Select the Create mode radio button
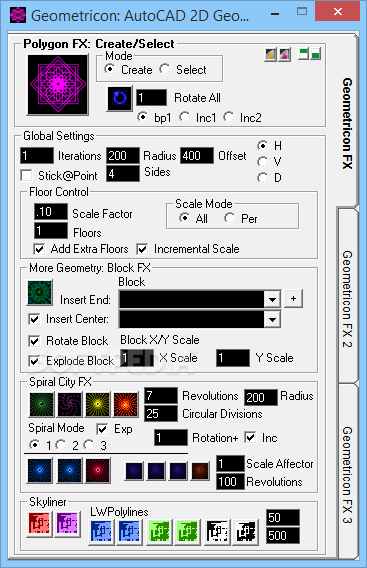367x568 pixels. (110, 69)
